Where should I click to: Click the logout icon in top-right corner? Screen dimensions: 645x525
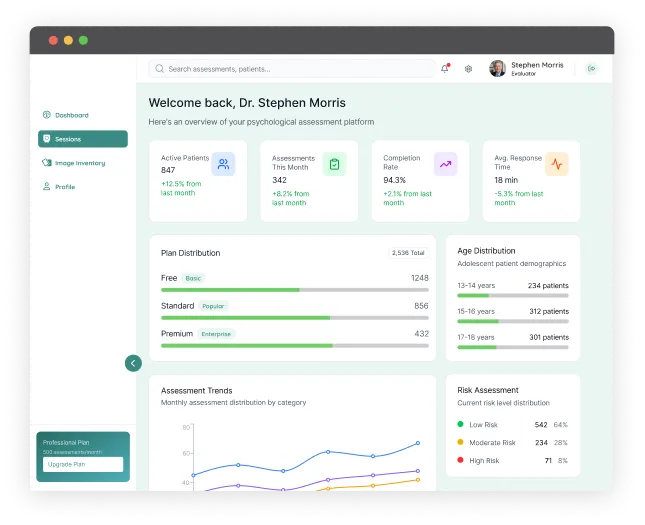click(x=592, y=69)
